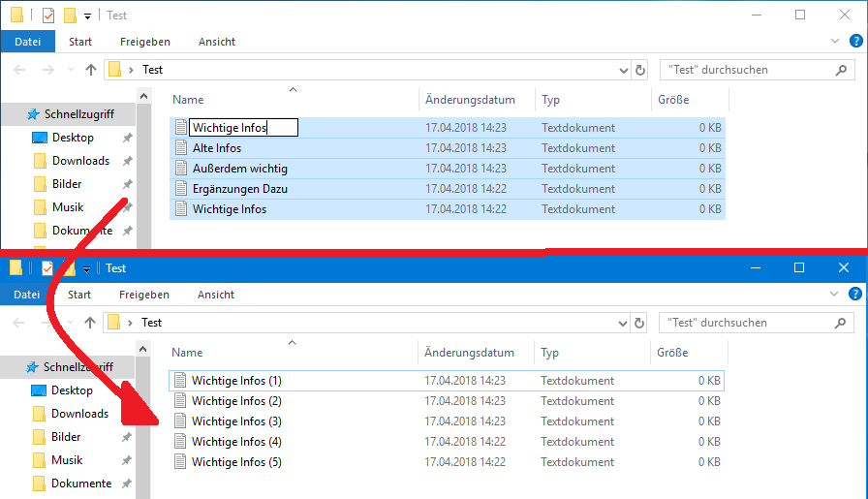
Task: Click the search field in the lower window
Action: click(x=746, y=323)
